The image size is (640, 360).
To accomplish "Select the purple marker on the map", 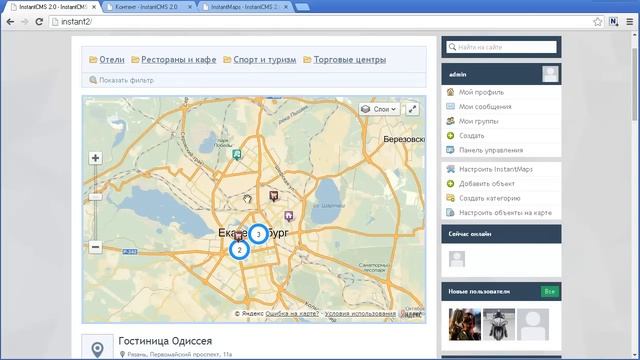I will point(289,216).
